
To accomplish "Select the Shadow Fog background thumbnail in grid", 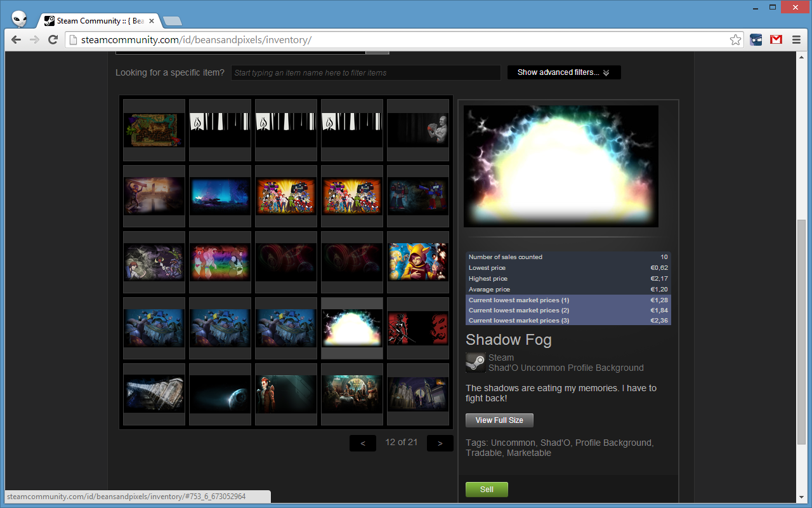I will pos(352,328).
